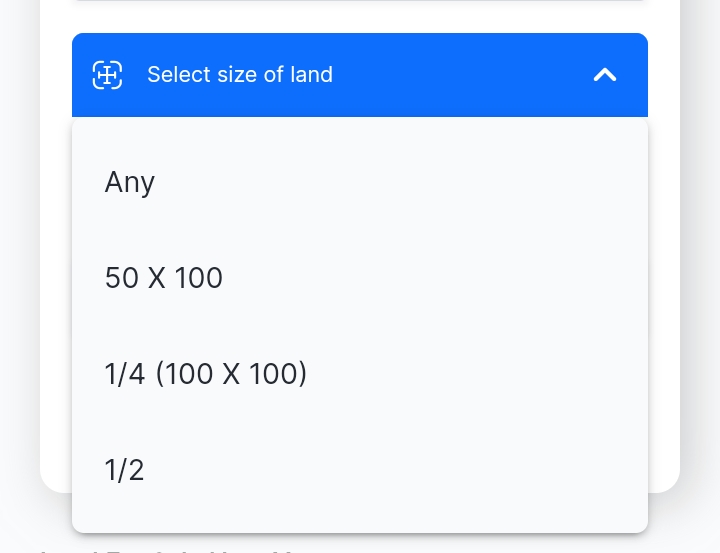Click the white chevron arrow icon
Viewport: 720px width, 553px height.
[605, 75]
